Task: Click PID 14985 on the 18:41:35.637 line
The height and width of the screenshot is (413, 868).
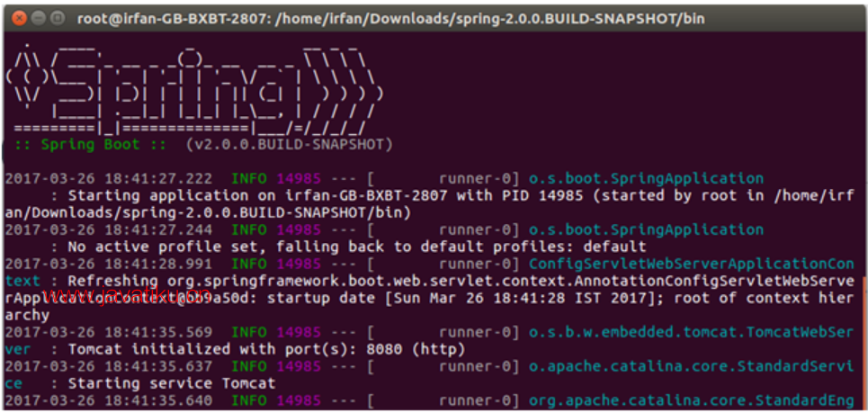Action: click(299, 366)
